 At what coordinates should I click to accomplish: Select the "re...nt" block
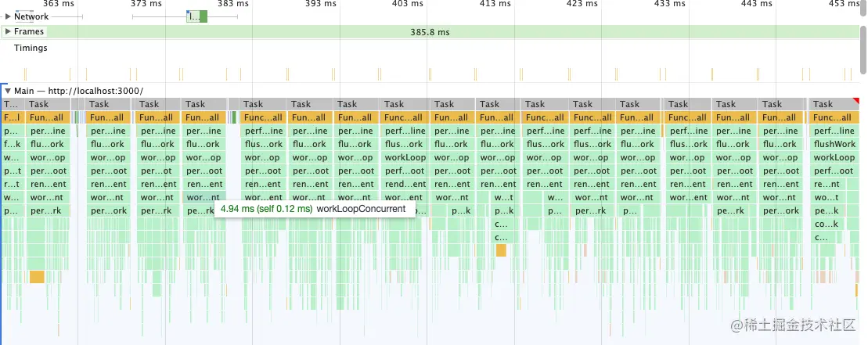pos(827,184)
